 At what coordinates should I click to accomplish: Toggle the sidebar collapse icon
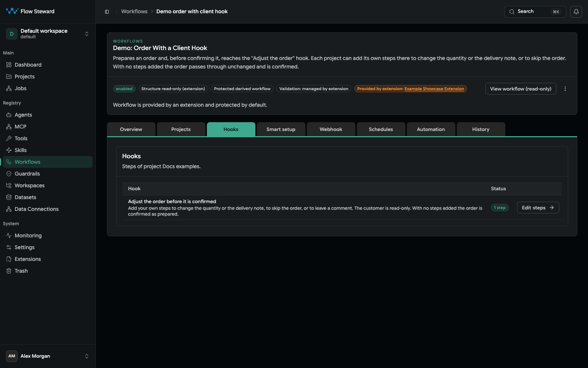tap(107, 11)
